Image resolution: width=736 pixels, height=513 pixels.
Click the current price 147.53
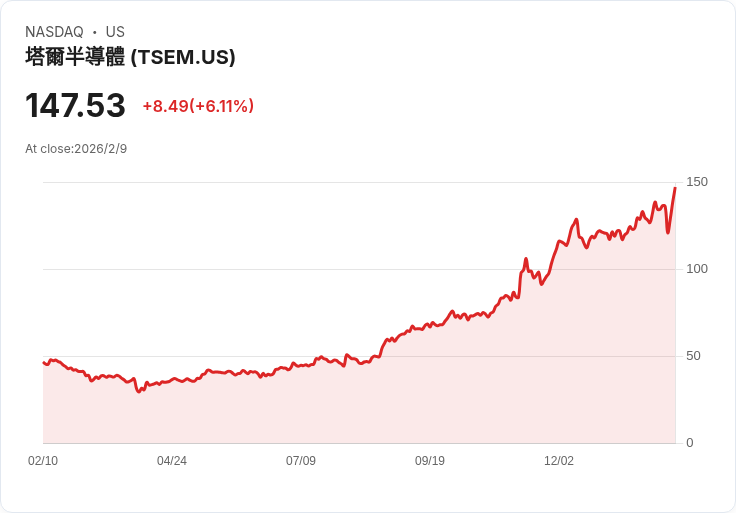(75, 106)
